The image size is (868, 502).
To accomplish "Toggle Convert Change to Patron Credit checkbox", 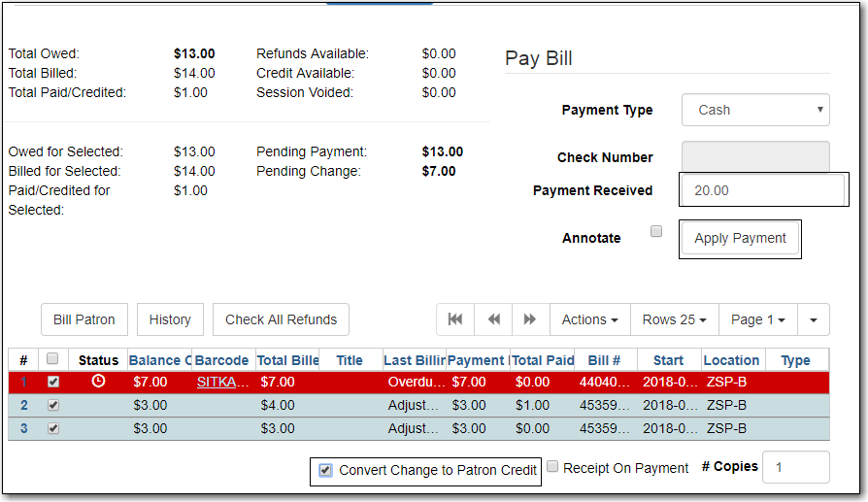I will click(325, 471).
